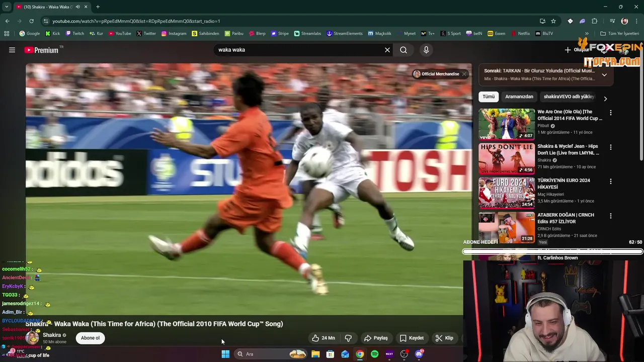Open the Instagram bookmark

(174, 34)
